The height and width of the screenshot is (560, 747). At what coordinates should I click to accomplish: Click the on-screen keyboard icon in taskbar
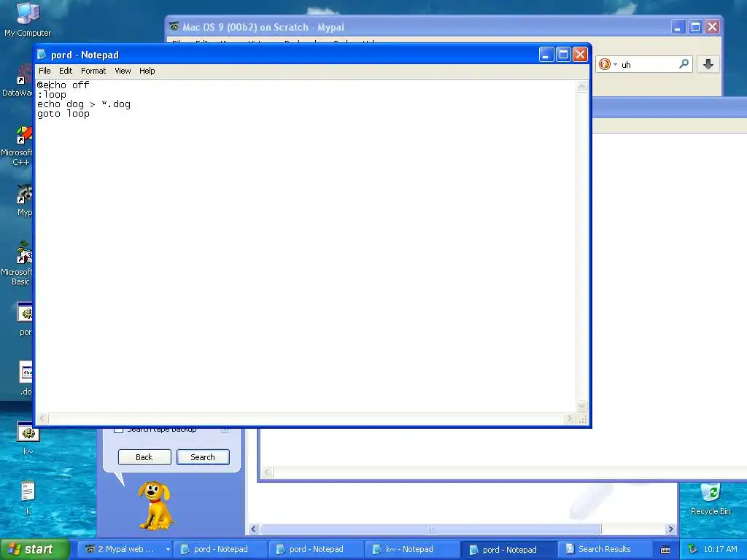click(665, 550)
